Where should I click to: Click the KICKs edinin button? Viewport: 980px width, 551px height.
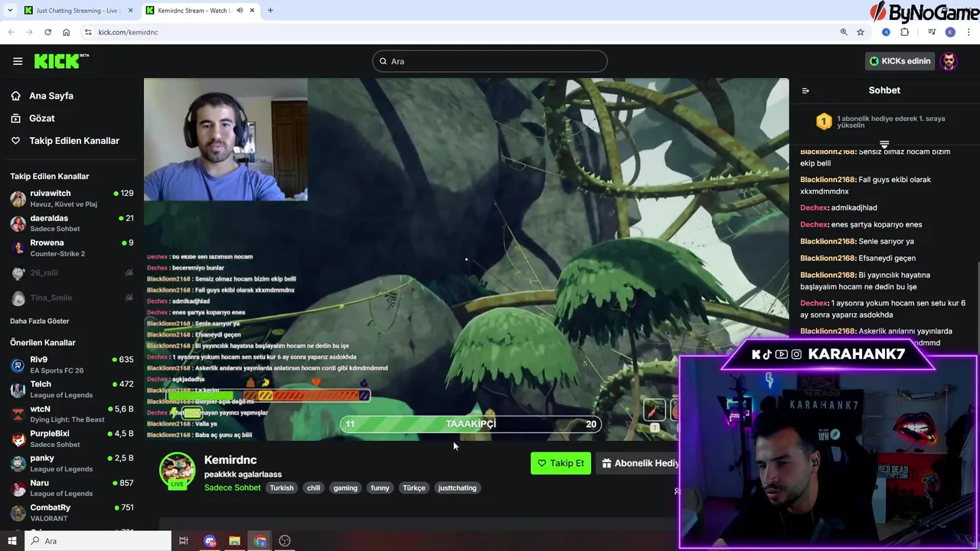tap(900, 61)
